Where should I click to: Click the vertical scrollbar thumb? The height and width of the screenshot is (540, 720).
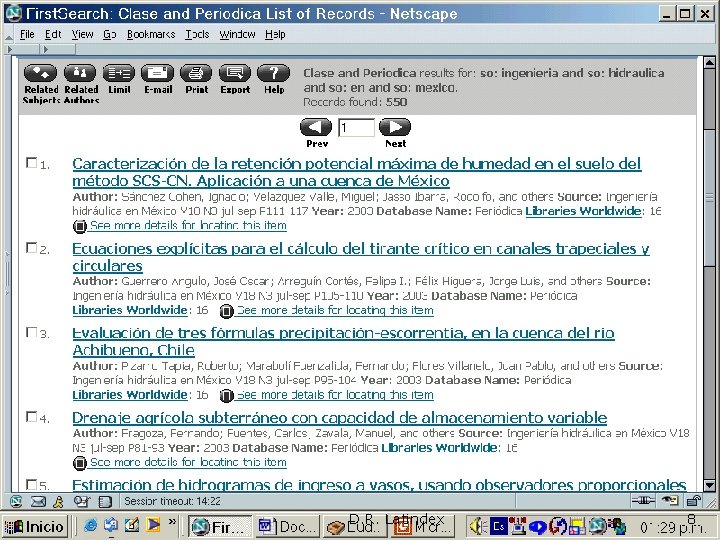tap(709, 198)
